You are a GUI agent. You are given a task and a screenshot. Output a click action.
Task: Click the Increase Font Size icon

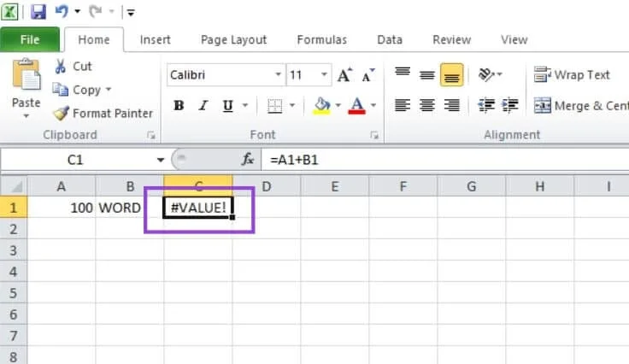[x=344, y=75]
